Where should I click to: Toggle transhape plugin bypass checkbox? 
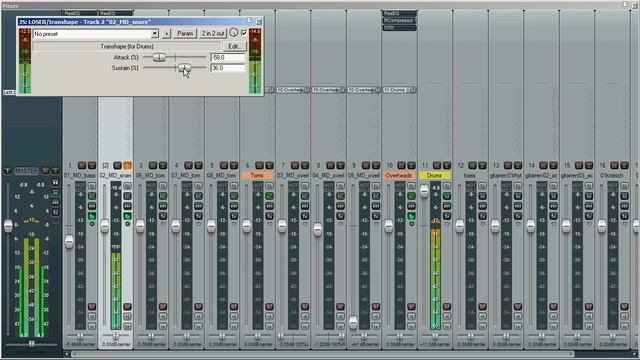point(244,33)
